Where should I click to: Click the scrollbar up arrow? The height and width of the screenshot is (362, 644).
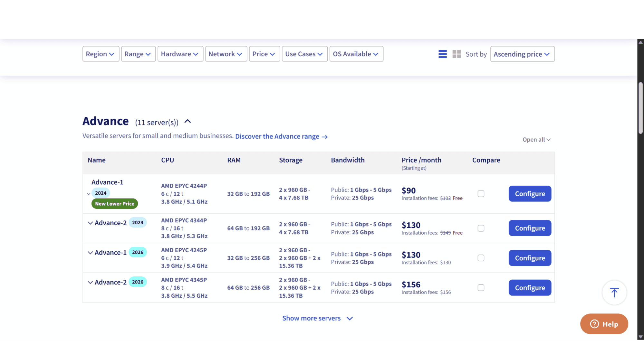(x=640, y=42)
